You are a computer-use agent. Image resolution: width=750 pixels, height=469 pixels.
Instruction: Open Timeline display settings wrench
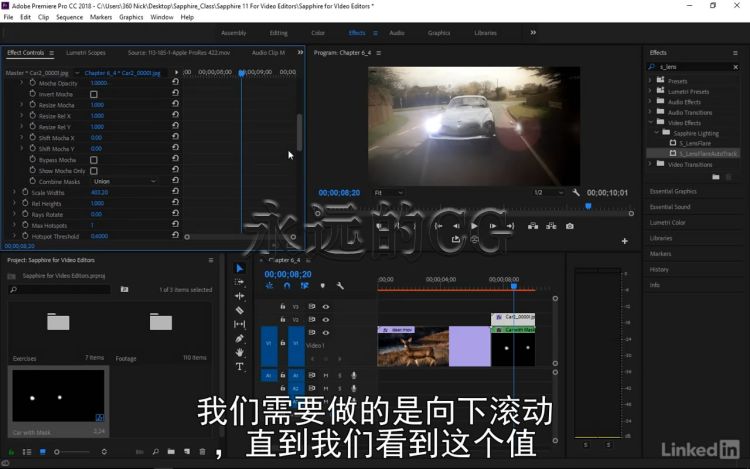click(340, 285)
